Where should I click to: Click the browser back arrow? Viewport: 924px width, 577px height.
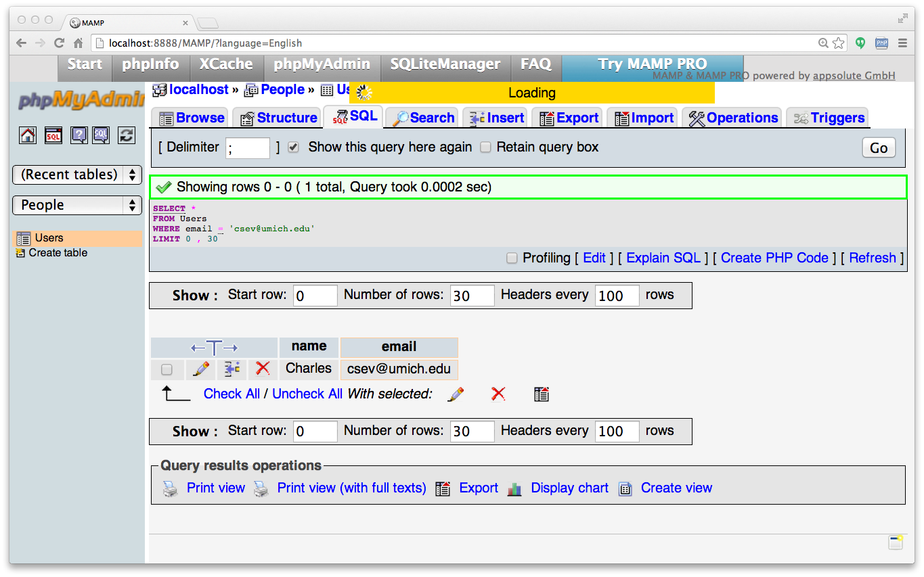(21, 43)
